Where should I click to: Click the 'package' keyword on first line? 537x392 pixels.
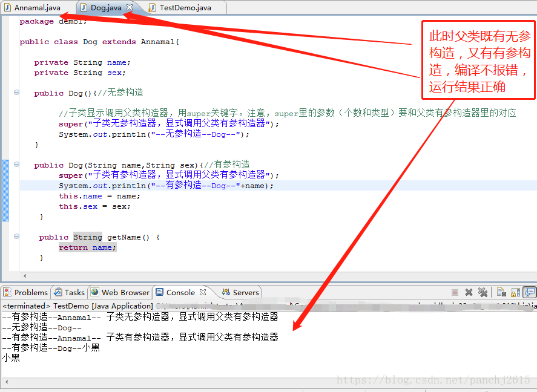click(37, 22)
